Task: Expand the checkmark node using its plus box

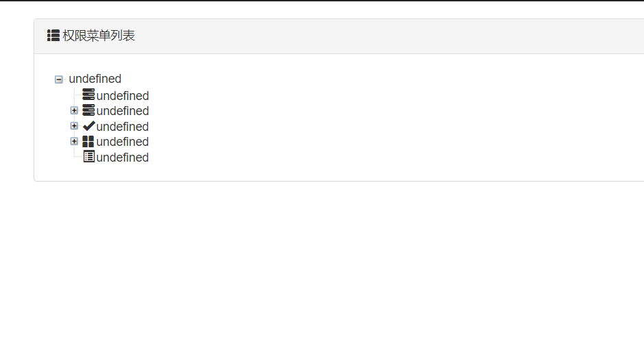Action: 74,126
